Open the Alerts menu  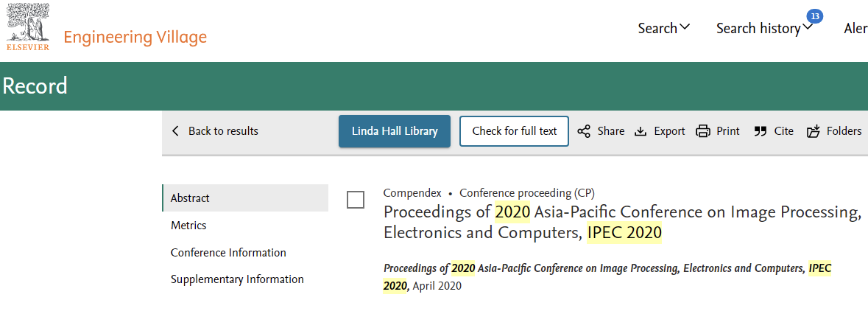tap(855, 28)
